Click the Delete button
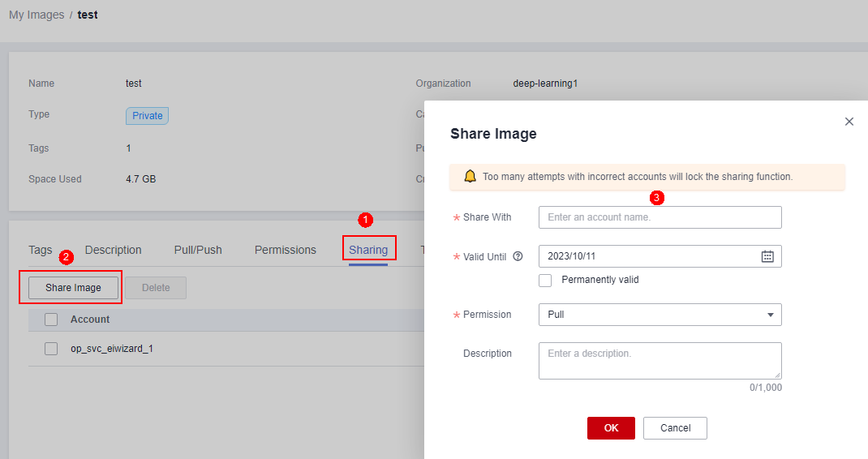 click(x=156, y=288)
